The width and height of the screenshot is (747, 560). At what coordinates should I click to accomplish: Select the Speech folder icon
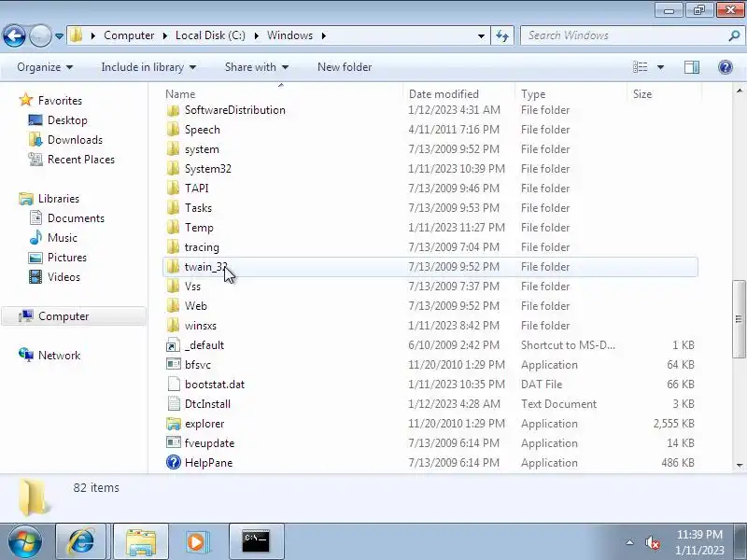tap(174, 130)
